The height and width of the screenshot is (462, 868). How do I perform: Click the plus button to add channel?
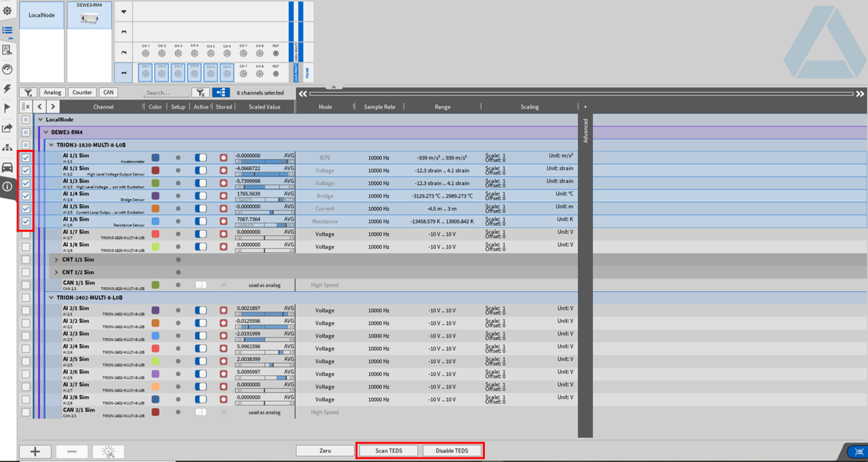[36, 451]
